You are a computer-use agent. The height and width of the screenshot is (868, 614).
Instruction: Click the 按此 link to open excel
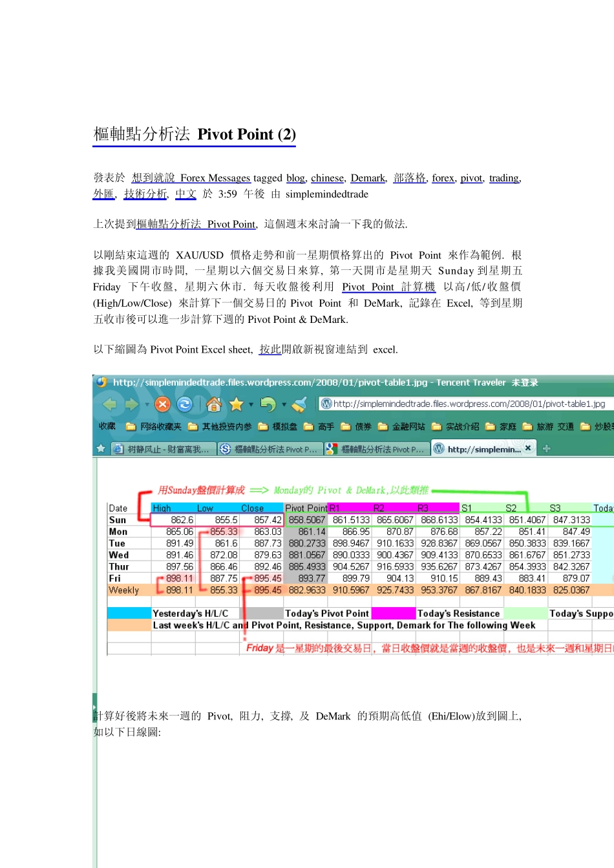270,349
